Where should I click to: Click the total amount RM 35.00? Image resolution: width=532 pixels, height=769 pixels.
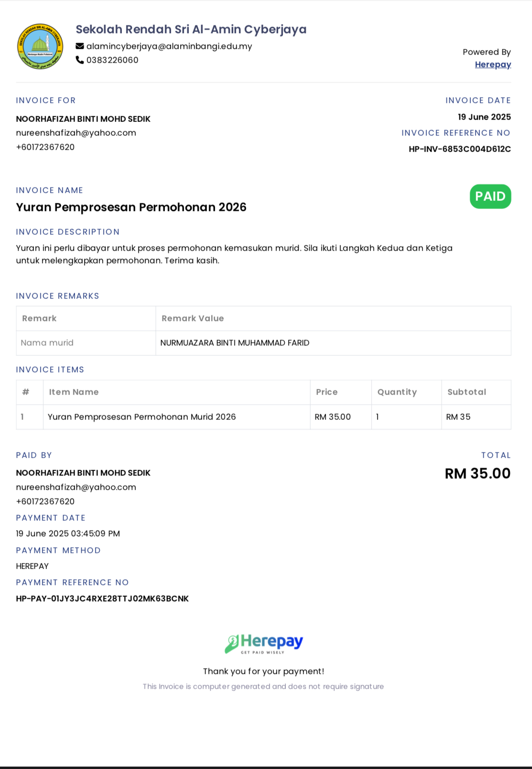pos(478,473)
